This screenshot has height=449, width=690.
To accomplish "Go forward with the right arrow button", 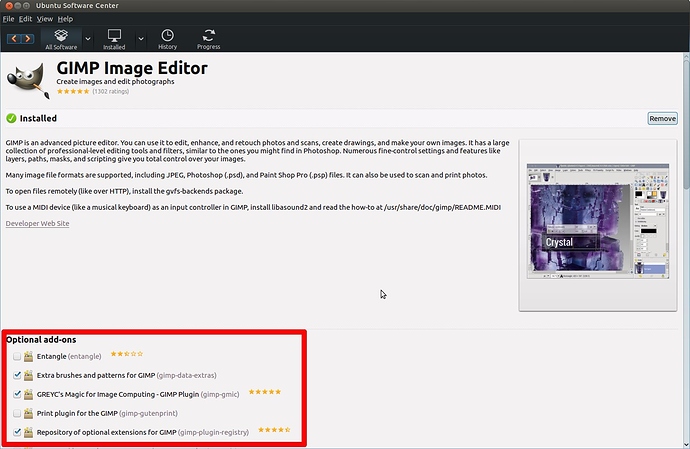I will 27,39.
